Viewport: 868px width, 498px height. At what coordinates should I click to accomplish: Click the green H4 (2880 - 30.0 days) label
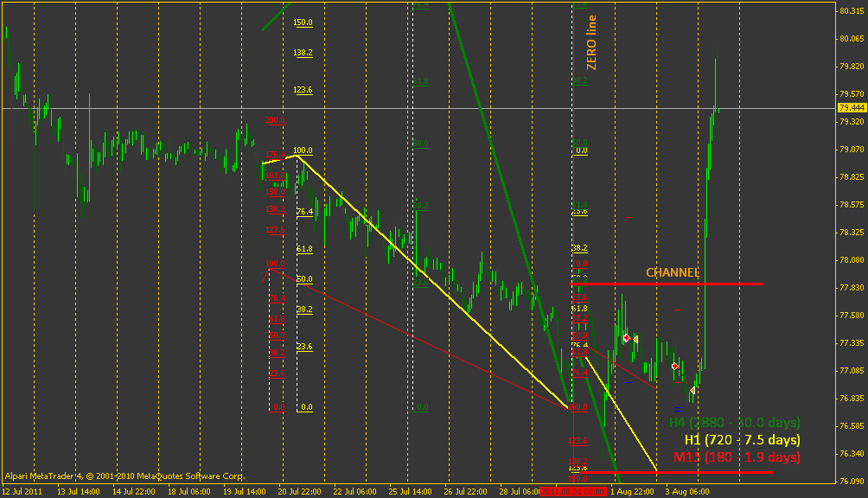(735, 423)
